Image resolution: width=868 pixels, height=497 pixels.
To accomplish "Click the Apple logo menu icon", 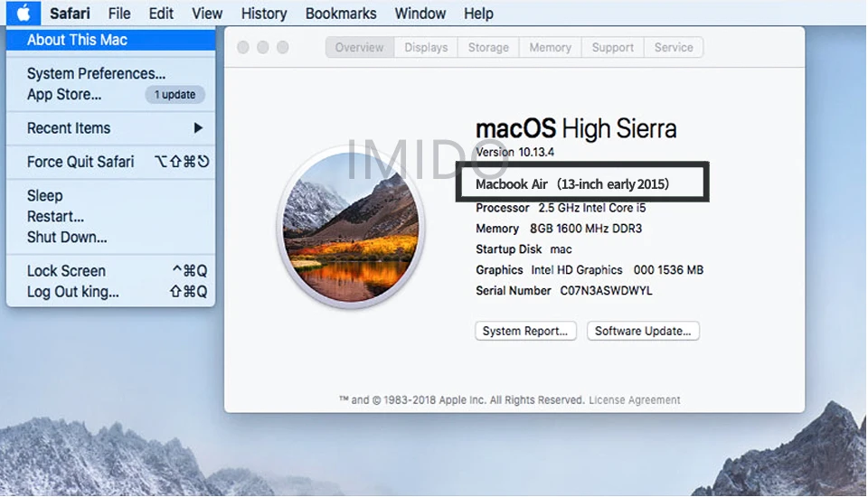I will [x=24, y=13].
